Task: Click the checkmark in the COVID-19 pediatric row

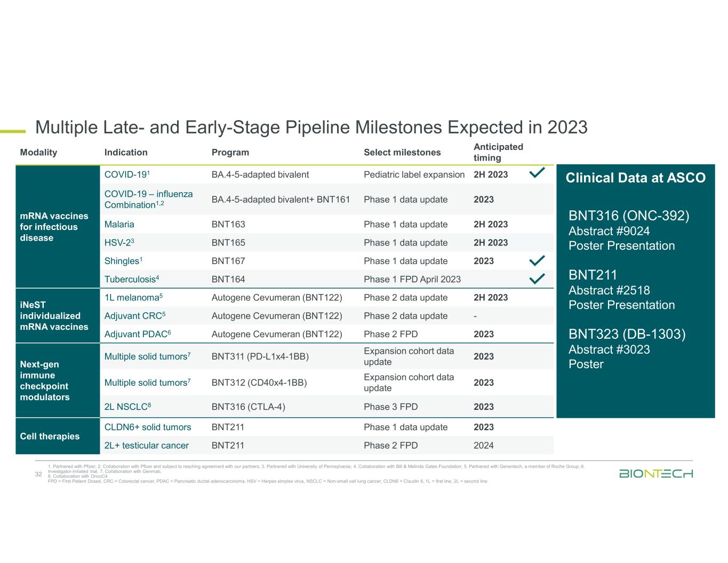Action: click(x=537, y=172)
